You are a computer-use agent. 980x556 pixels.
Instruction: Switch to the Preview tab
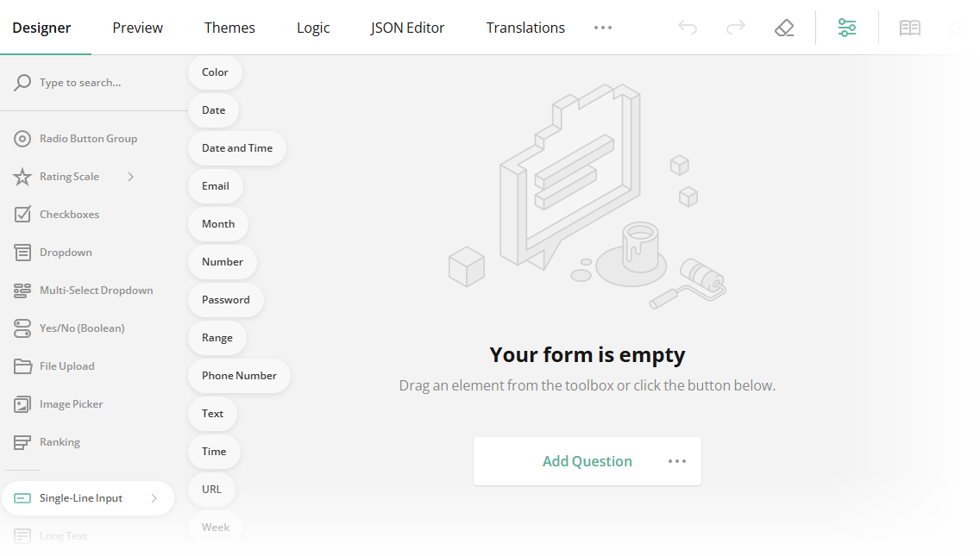tap(137, 28)
